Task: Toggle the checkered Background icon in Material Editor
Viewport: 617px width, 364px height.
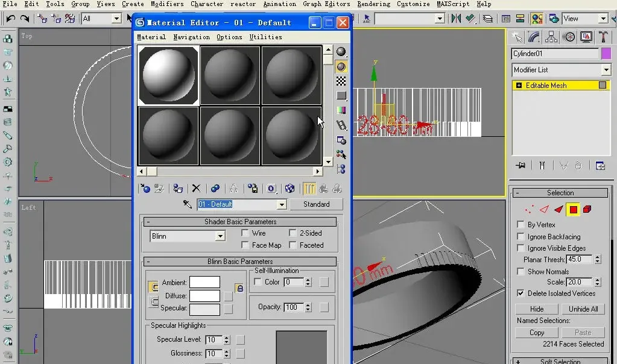Action: (341, 81)
